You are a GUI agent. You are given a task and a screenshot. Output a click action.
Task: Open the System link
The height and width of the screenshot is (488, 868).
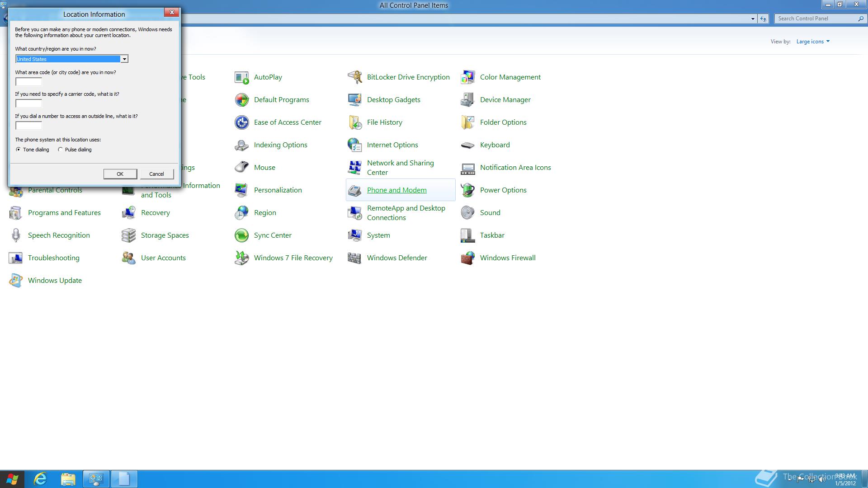click(378, 235)
